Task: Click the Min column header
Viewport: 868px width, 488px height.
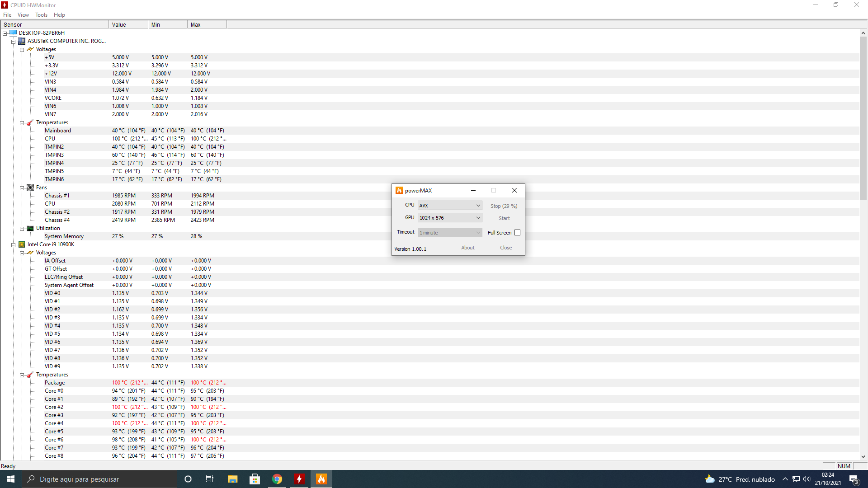Action: (168, 25)
